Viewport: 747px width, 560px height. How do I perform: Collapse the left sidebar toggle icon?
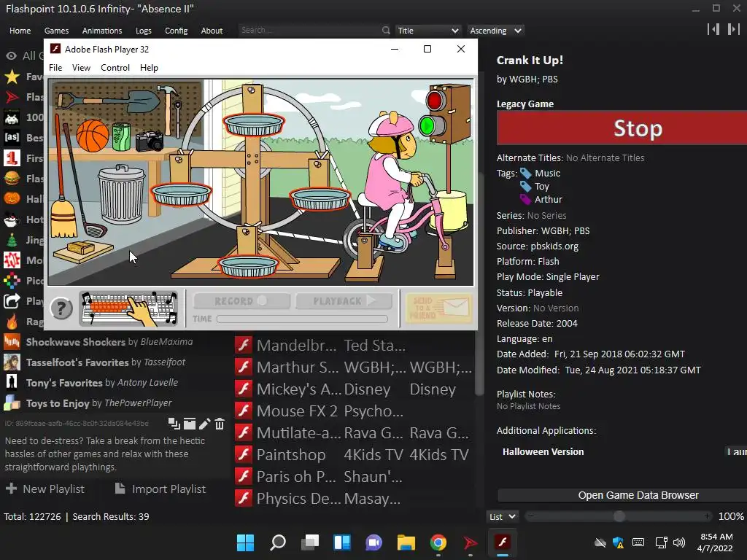click(x=713, y=29)
